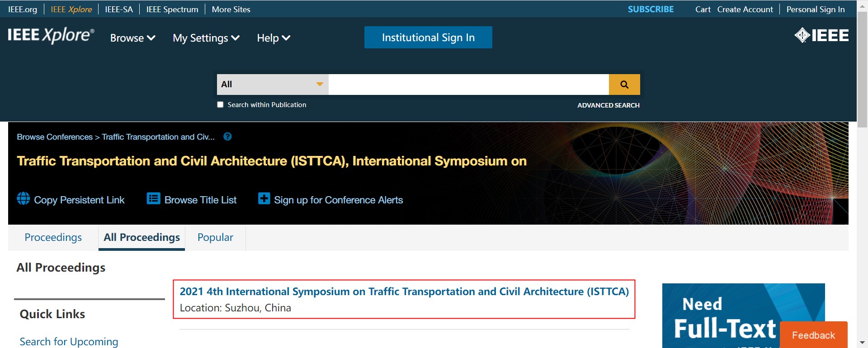Select the All Proceedings tab
This screenshot has height=348, width=868.
point(142,237)
